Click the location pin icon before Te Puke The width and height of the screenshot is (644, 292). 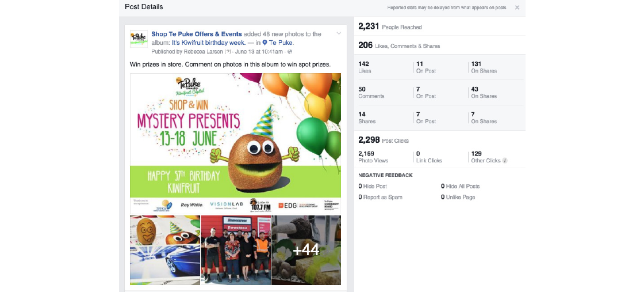(x=265, y=43)
